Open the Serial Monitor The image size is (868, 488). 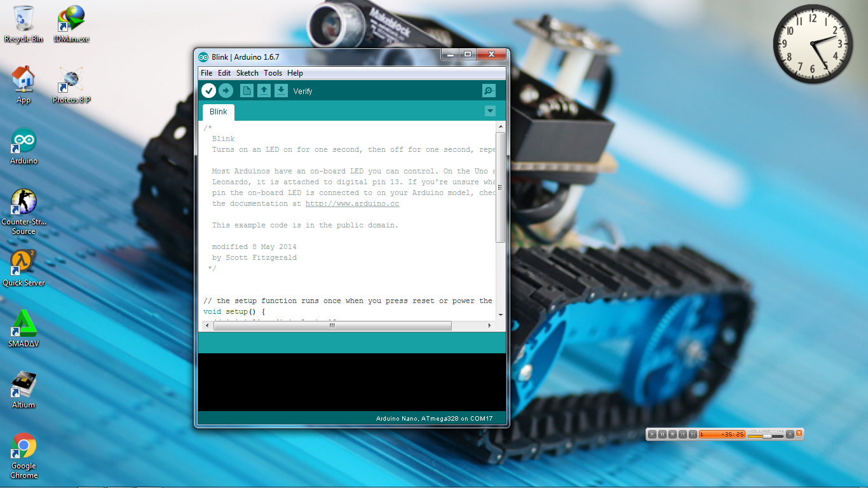coord(488,90)
